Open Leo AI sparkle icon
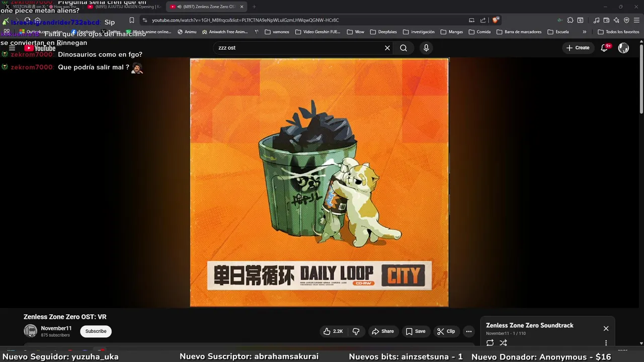 coord(616,20)
